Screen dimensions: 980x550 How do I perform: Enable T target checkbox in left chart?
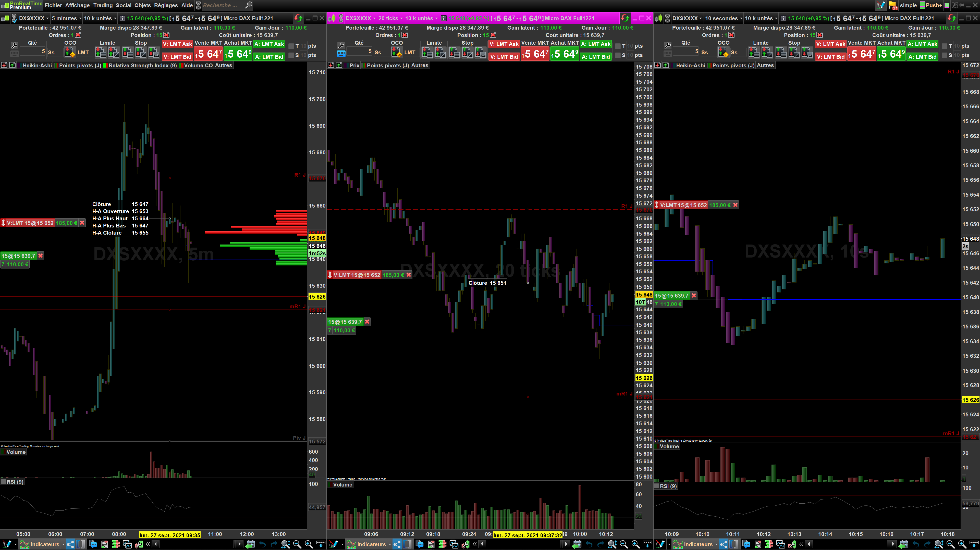point(291,46)
